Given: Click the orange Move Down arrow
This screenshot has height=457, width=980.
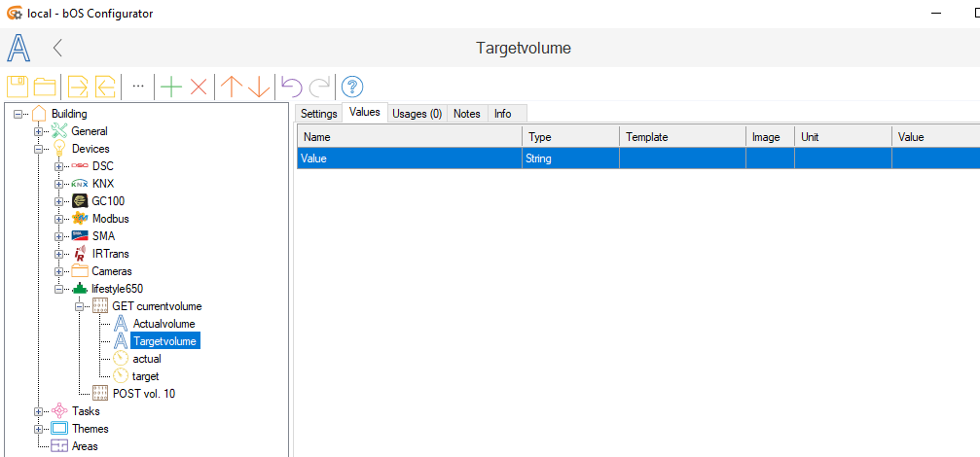Looking at the screenshot, I should click(x=259, y=87).
